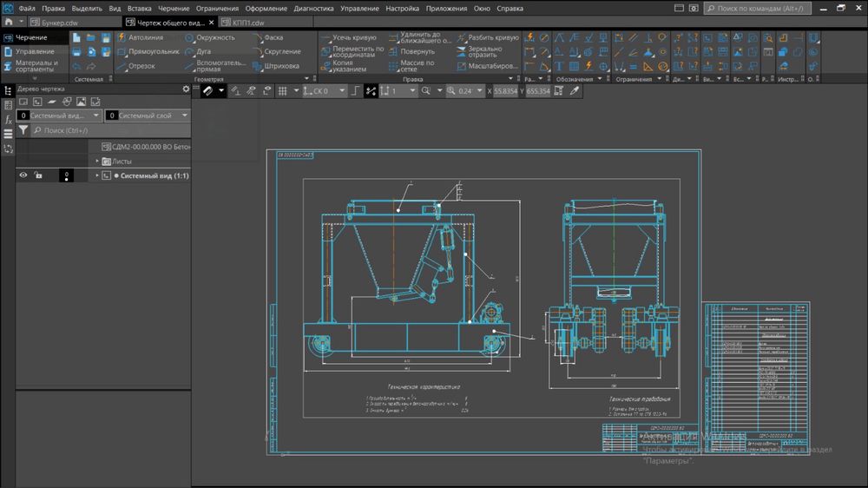Open the Системный слой layer dropdown
This screenshot has height=488, width=868.
point(185,115)
